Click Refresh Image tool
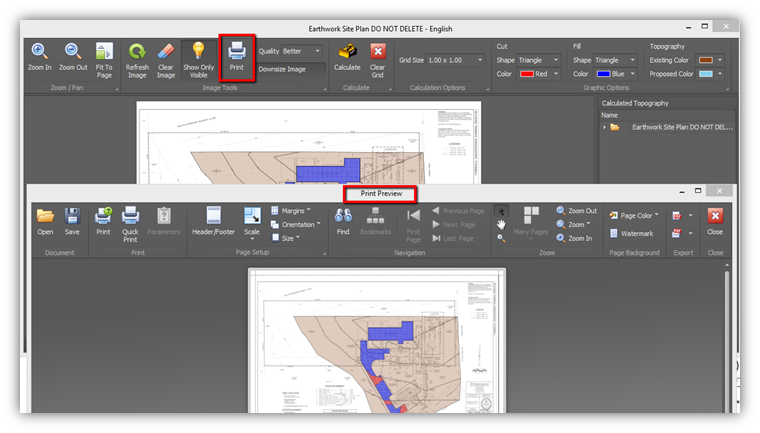 tap(137, 61)
